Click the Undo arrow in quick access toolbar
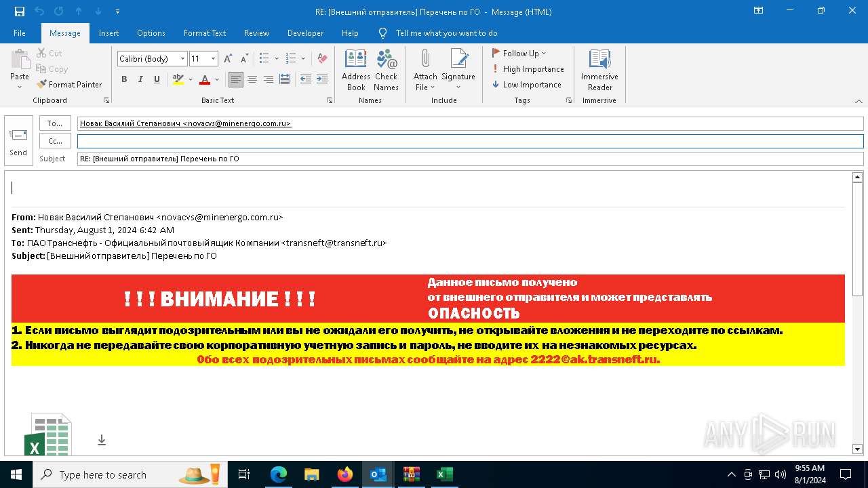The height and width of the screenshot is (488, 868). pyautogui.click(x=39, y=12)
